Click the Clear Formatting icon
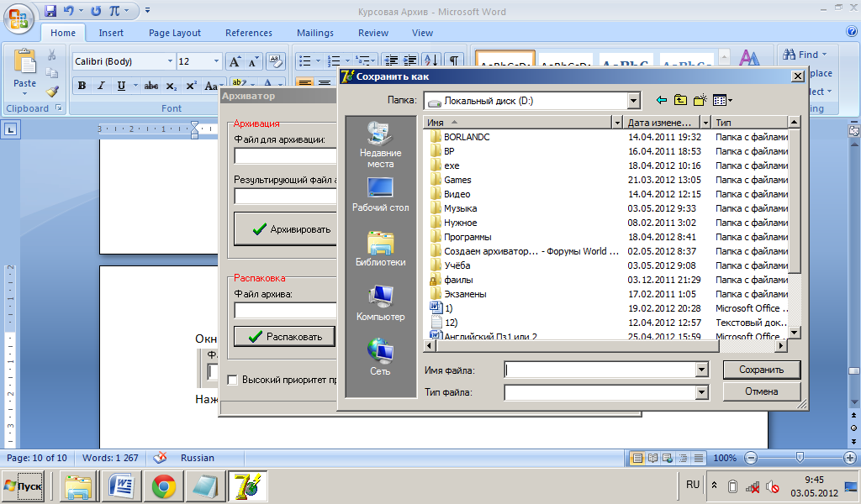 [x=275, y=61]
